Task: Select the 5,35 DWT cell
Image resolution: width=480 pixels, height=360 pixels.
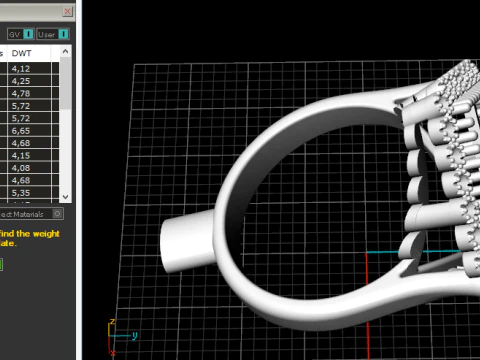Action: tap(29, 193)
